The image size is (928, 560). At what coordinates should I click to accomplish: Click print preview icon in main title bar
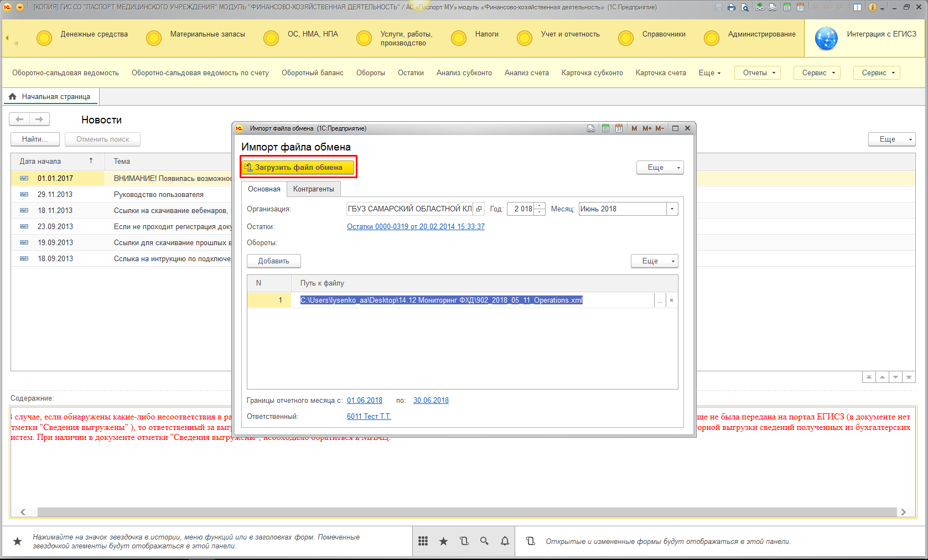click(745, 7)
